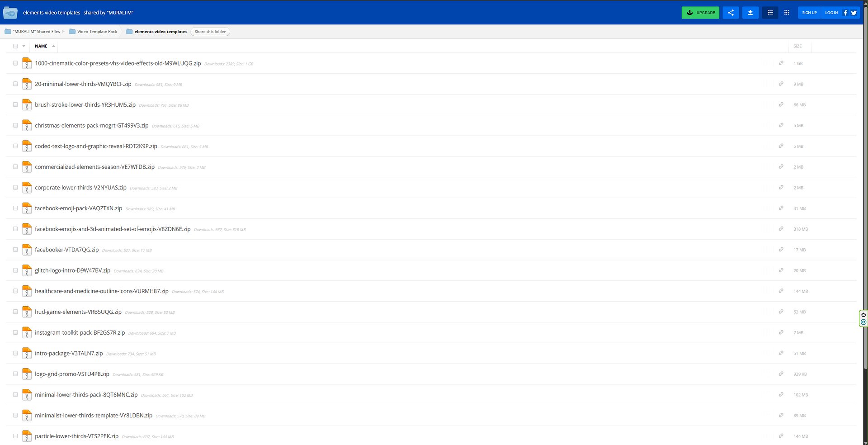
Task: Check the box for minimalist-lower-thirds-template zip
Action: click(15, 415)
